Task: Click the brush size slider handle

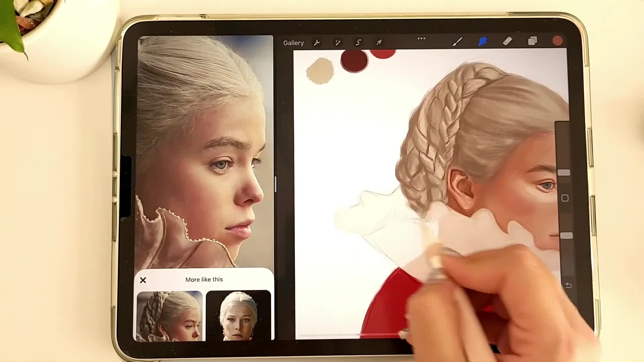Action: [564, 173]
